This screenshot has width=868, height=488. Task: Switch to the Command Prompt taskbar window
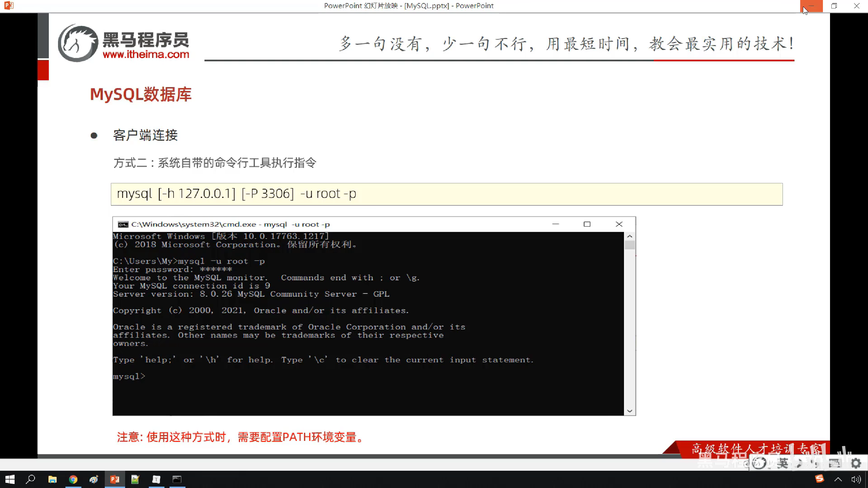click(177, 479)
